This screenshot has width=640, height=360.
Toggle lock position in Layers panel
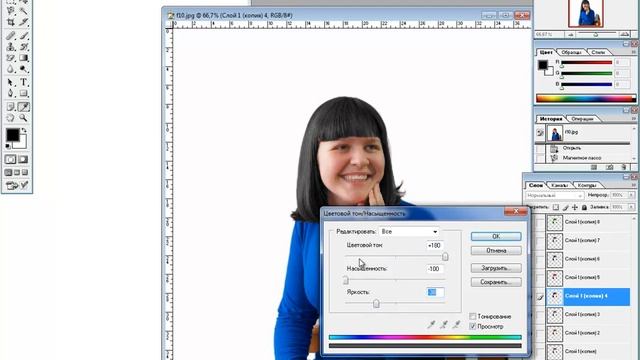[575, 207]
